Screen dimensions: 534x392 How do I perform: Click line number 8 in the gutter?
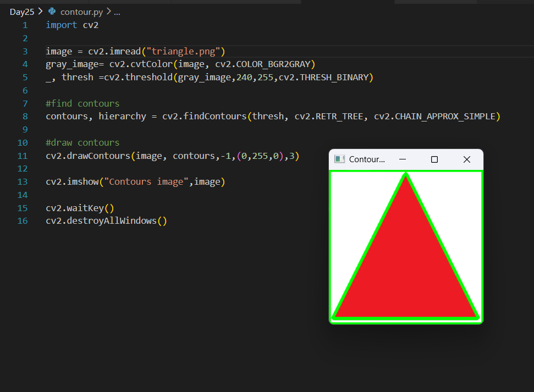25,117
